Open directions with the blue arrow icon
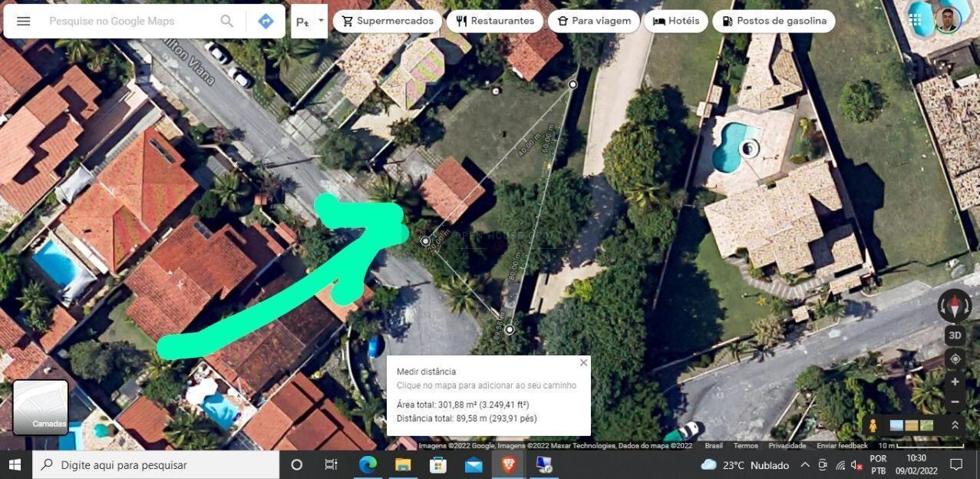 click(266, 21)
